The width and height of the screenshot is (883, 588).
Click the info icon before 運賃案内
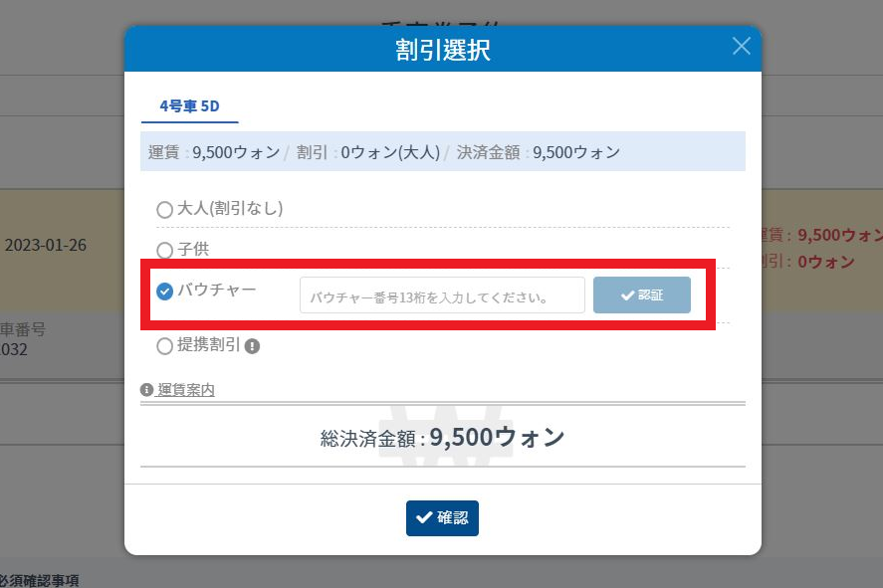click(146, 390)
